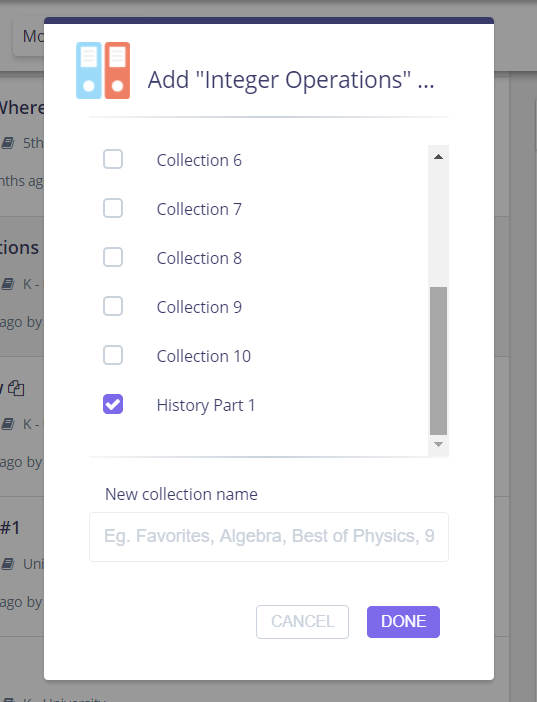Viewport: 537px width, 702px height.
Task: Click the scroll up arrow in collection list
Action: pyautogui.click(x=438, y=157)
